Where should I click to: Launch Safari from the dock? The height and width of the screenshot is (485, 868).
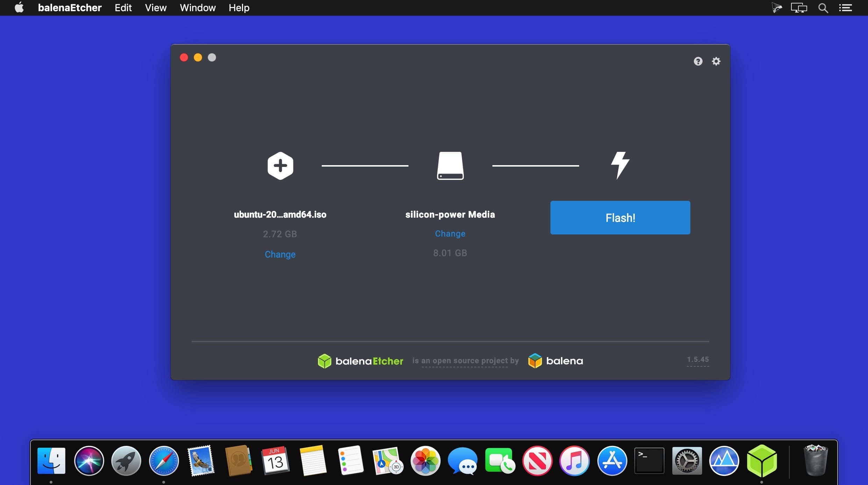164,461
